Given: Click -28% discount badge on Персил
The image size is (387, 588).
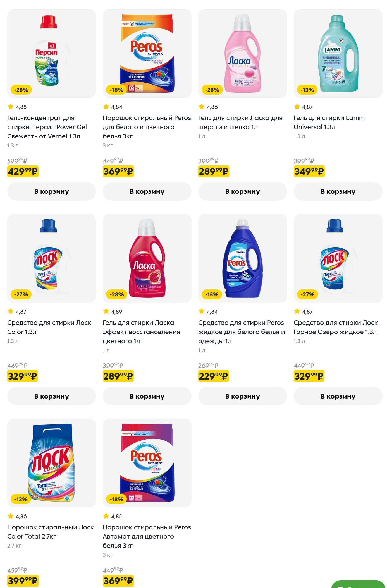Looking at the screenshot, I should pyautogui.click(x=21, y=90).
